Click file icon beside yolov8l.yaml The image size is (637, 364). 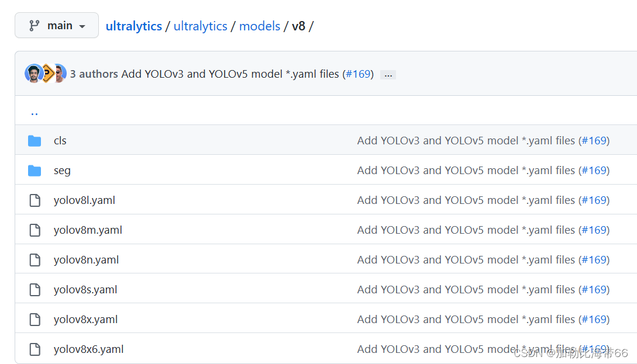click(35, 200)
